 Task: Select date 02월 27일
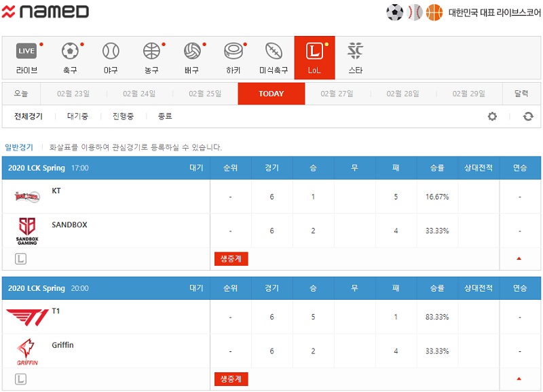click(x=337, y=94)
